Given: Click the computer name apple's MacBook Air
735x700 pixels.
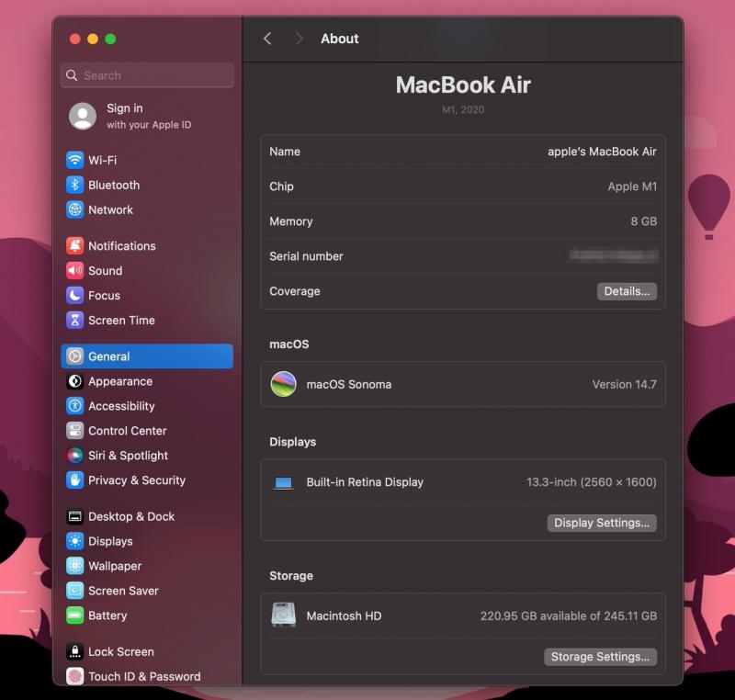Looking at the screenshot, I should click(602, 152).
